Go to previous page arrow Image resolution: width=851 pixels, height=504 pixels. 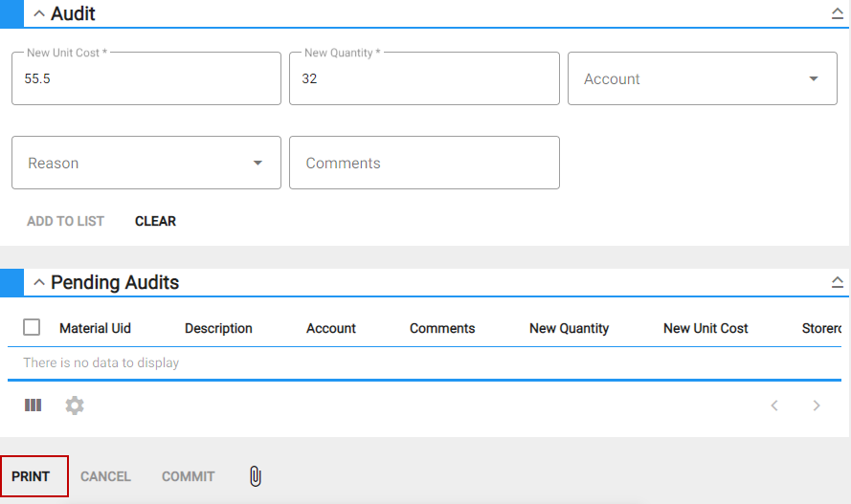tap(774, 405)
